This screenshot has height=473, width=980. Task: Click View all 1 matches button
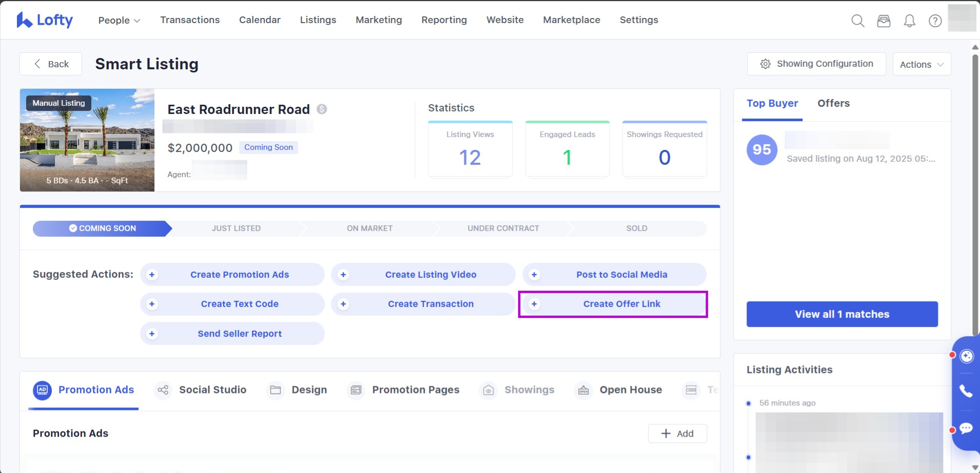842,314
